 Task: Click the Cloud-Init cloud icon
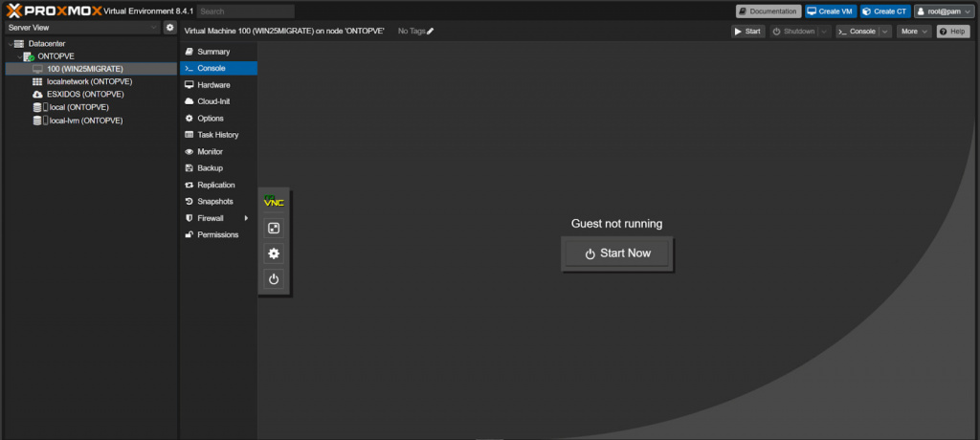pyautogui.click(x=189, y=101)
